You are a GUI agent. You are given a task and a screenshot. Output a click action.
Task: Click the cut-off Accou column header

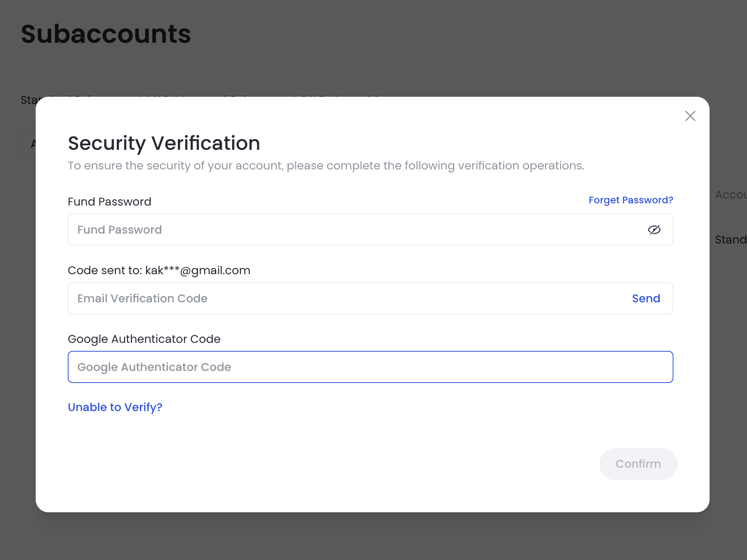[730, 194]
